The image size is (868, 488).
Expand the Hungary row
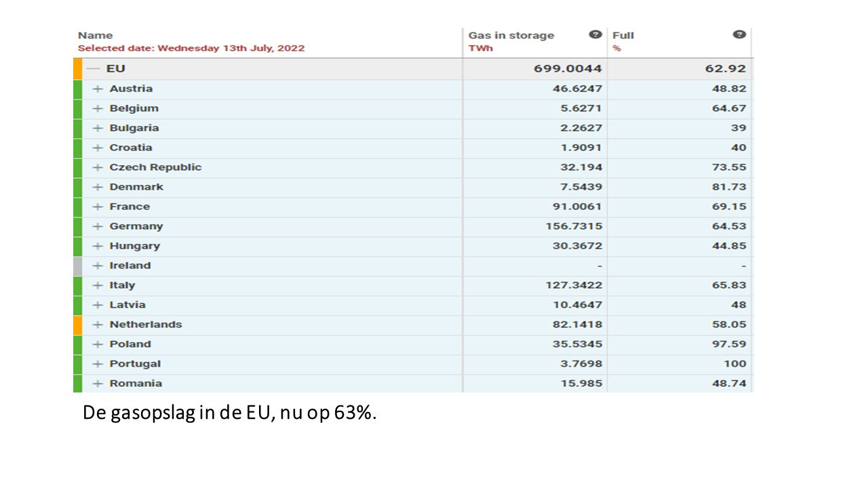coord(98,246)
